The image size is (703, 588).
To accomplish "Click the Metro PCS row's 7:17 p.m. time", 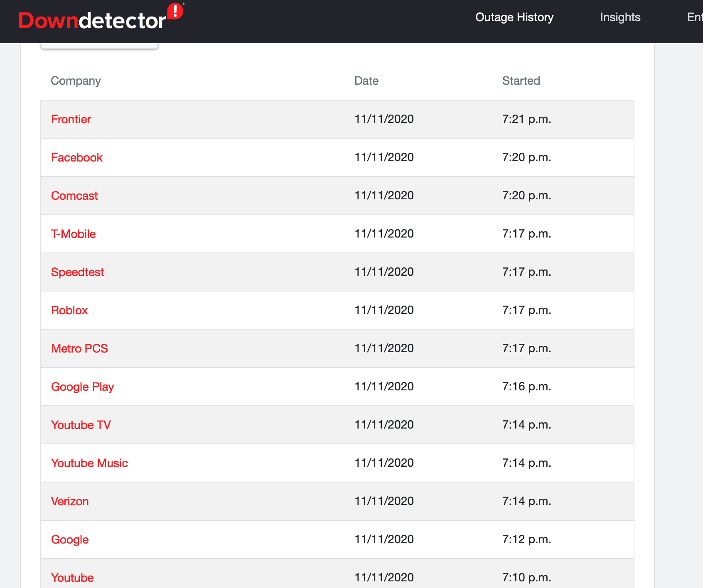I will pos(526,348).
